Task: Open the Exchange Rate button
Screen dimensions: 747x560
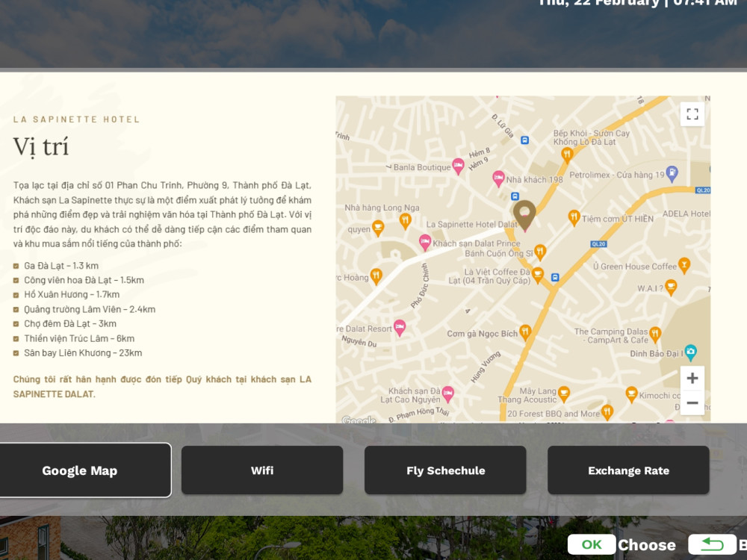Action: [x=628, y=470]
